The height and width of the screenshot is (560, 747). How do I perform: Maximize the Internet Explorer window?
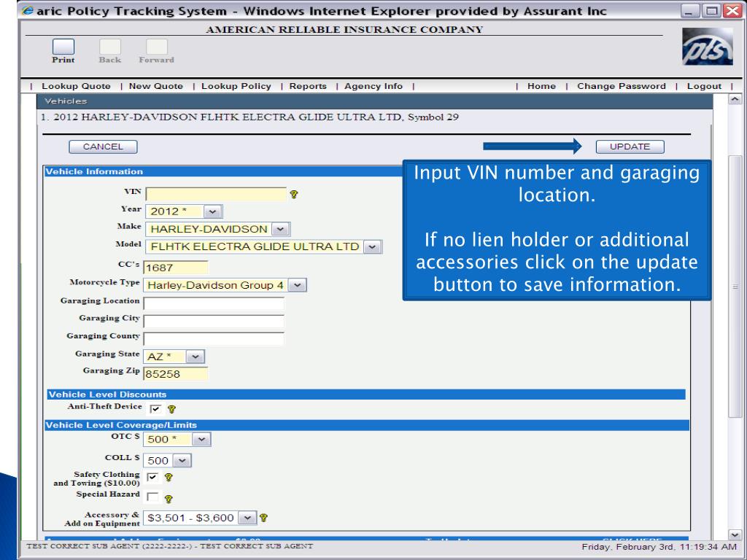(712, 10)
